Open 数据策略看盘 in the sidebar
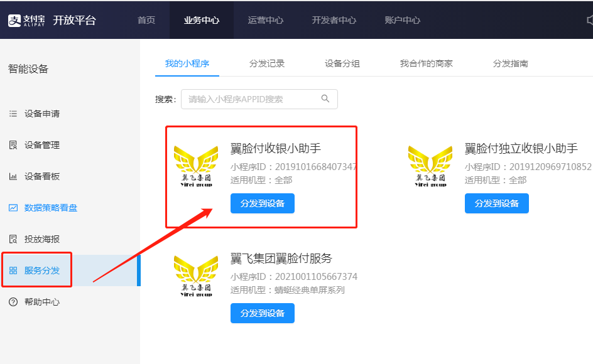This screenshot has width=593, height=364. [51, 208]
